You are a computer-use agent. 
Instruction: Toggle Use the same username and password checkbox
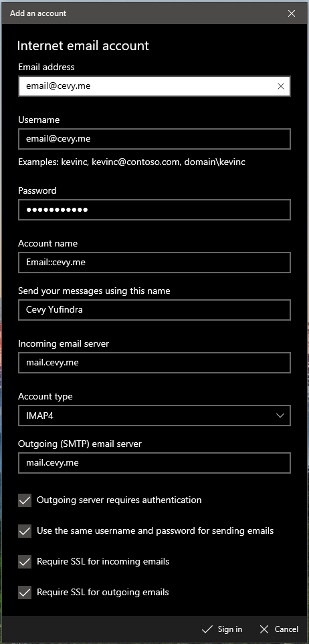coord(25,531)
